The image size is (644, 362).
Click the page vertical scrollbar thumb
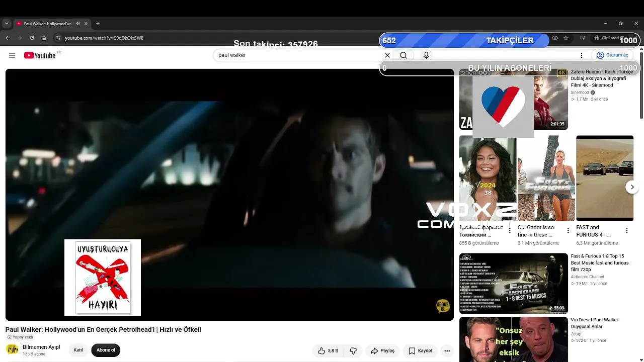point(641,84)
